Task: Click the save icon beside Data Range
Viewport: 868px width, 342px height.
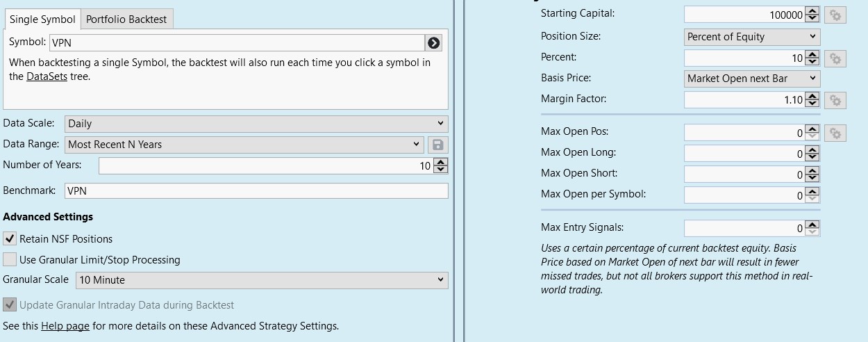Action: point(438,145)
